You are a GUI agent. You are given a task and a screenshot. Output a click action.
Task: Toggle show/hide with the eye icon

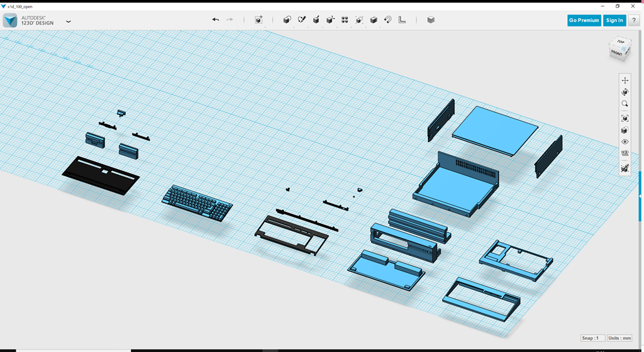click(625, 142)
